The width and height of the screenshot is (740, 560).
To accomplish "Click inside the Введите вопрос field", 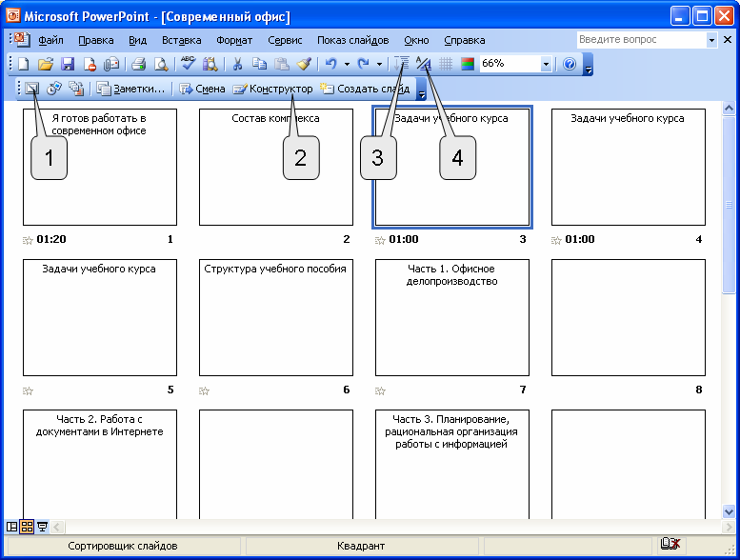I will click(641, 40).
